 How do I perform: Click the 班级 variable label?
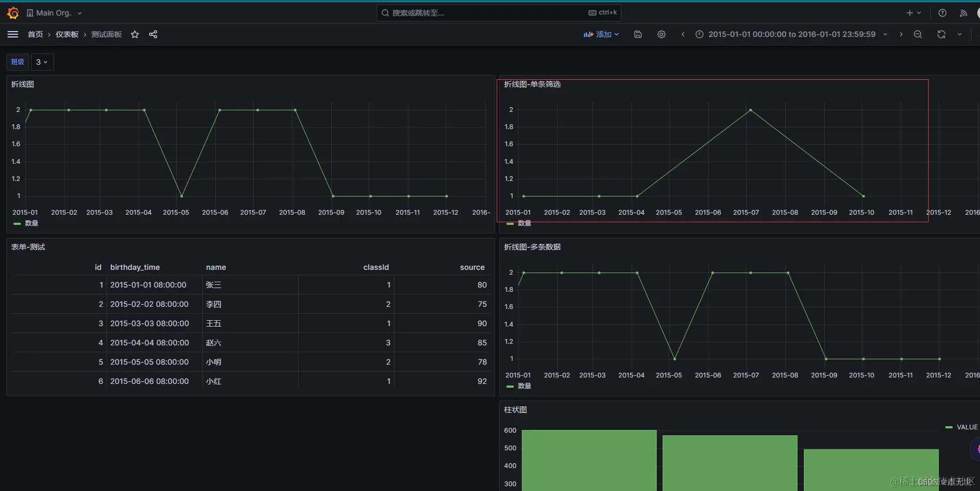(18, 62)
